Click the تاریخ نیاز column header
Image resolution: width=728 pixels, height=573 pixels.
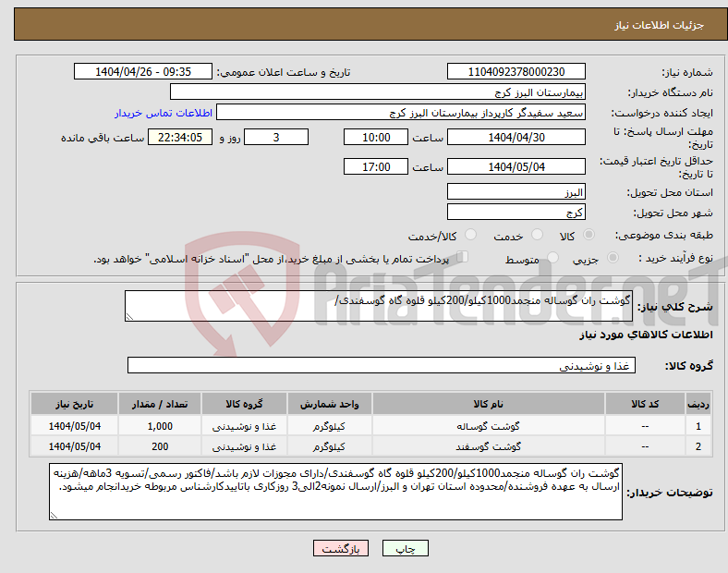tap(74, 404)
